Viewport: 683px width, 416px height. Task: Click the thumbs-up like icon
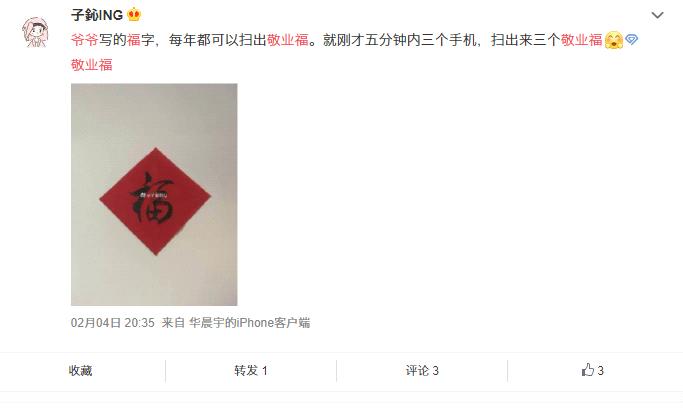[588, 370]
